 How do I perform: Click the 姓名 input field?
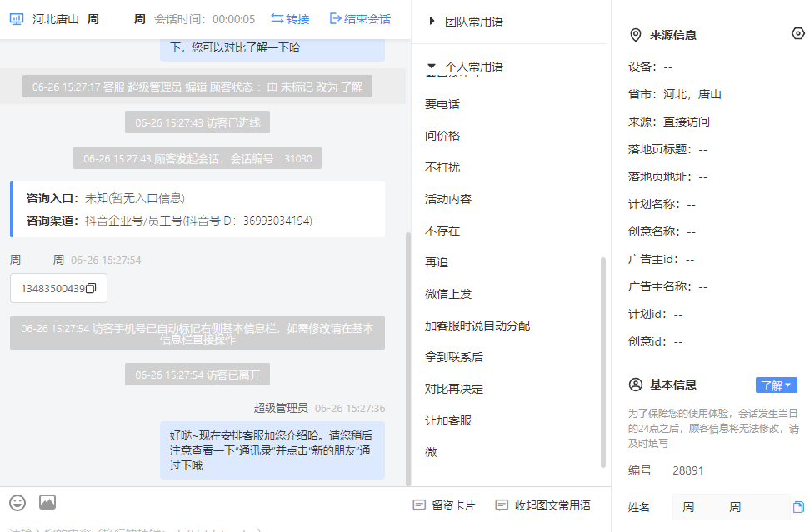[x=731, y=507]
